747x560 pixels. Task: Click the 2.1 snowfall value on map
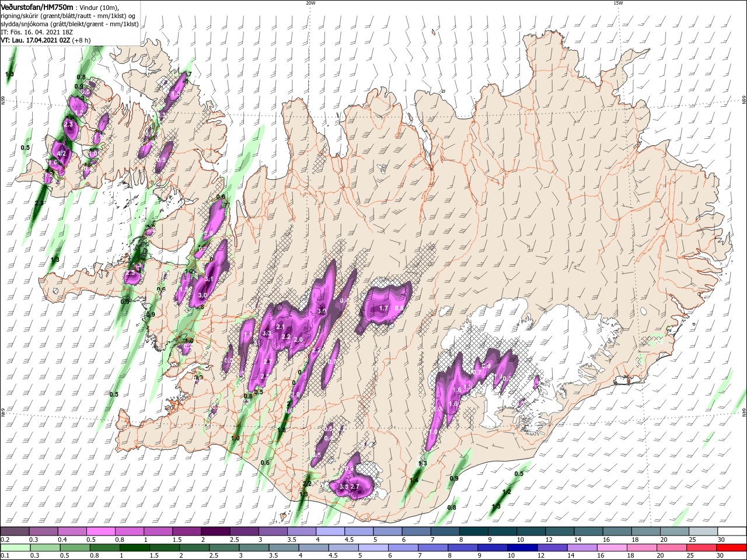(x=281, y=327)
